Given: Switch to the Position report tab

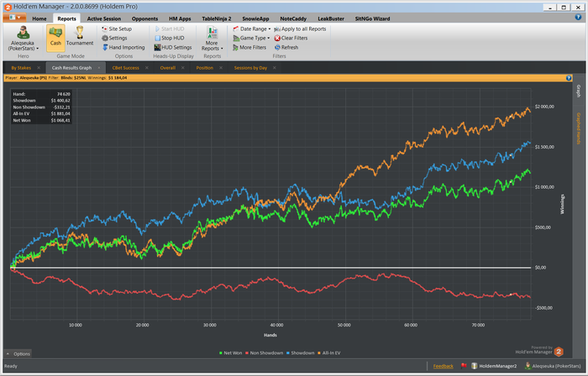Looking at the screenshot, I should click(204, 68).
